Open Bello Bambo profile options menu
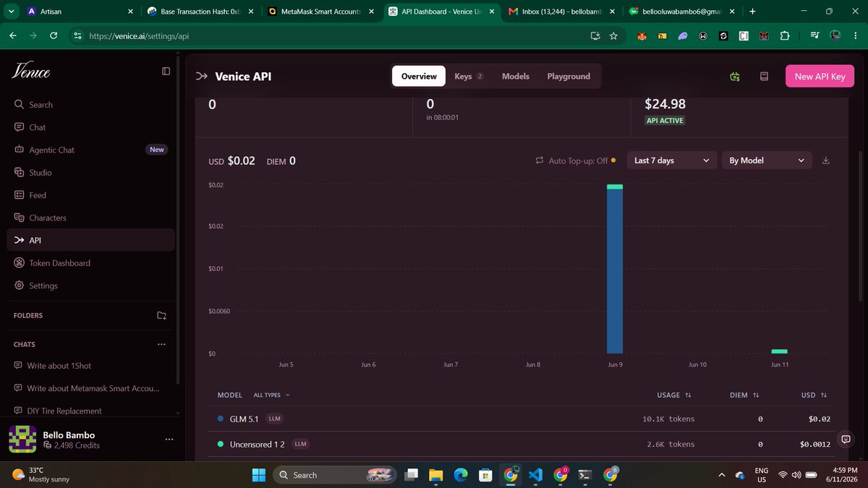This screenshot has height=488, width=868. click(x=169, y=440)
